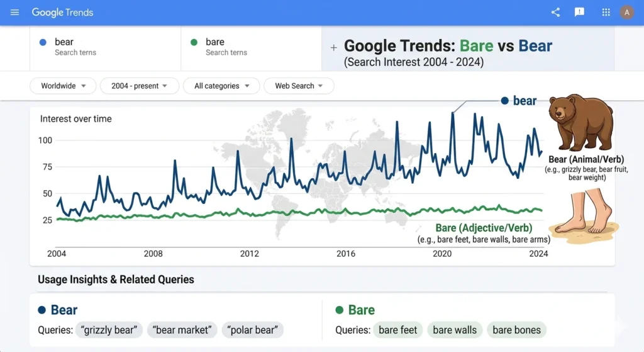
Task: Select the bare bones query chip
Action: 517,330
